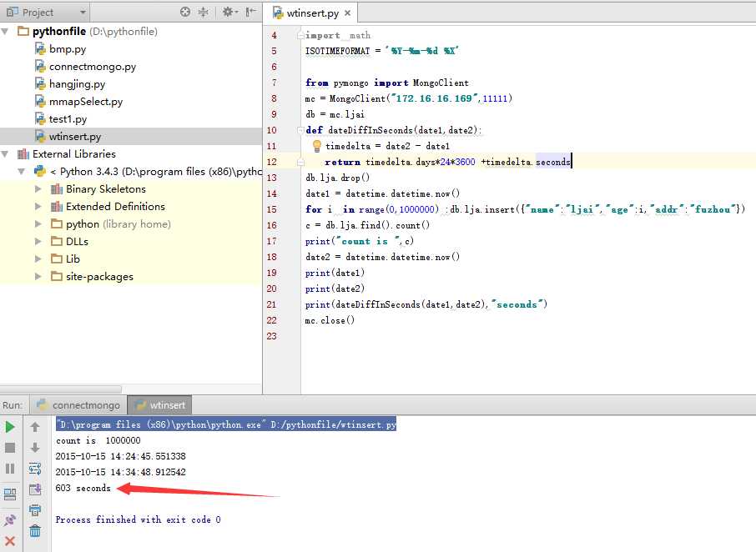Expand the Binary Skeletons node

click(x=38, y=188)
